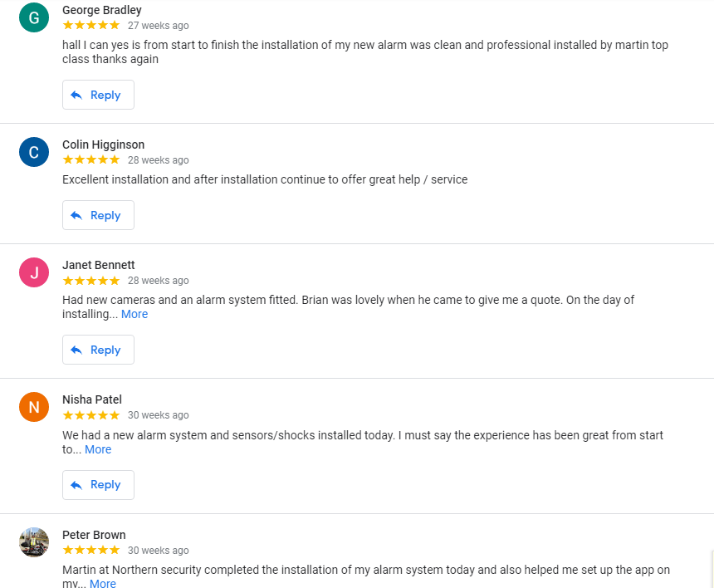This screenshot has width=714, height=588.
Task: Open Nisha Patel's reviewer name link
Action: coord(92,399)
